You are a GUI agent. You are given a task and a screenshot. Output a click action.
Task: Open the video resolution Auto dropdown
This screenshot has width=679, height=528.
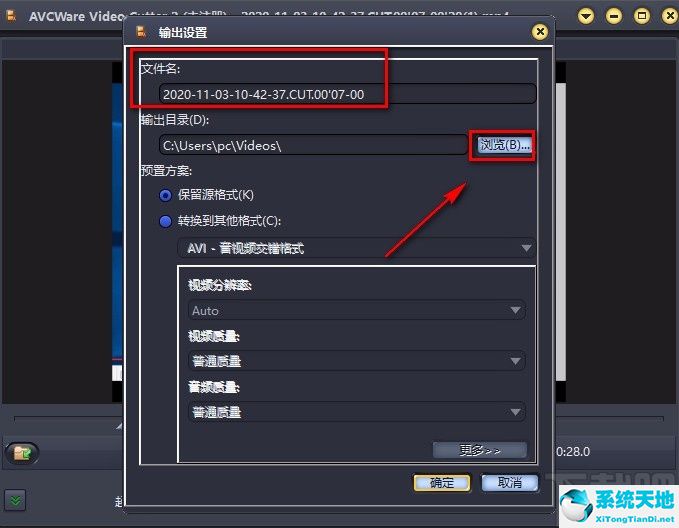pos(357,310)
